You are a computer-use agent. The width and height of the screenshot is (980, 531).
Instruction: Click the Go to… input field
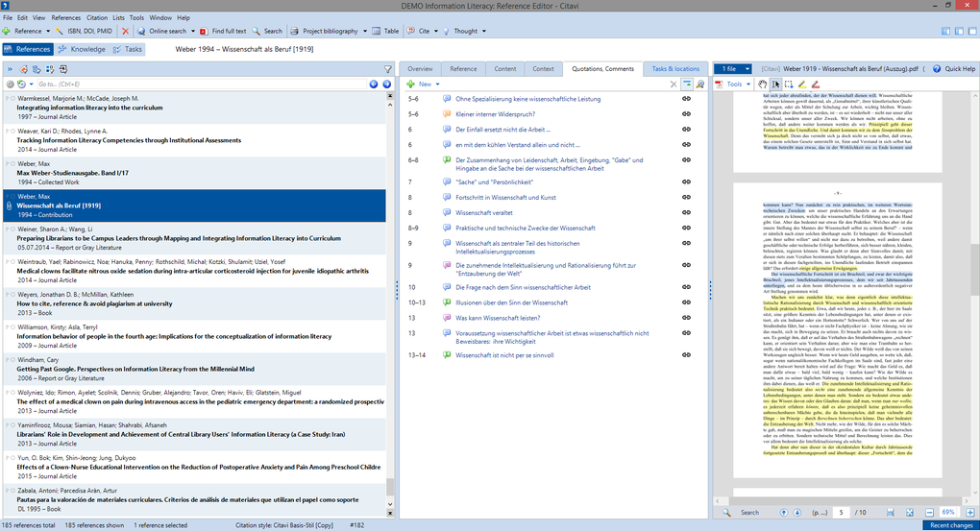tap(201, 84)
